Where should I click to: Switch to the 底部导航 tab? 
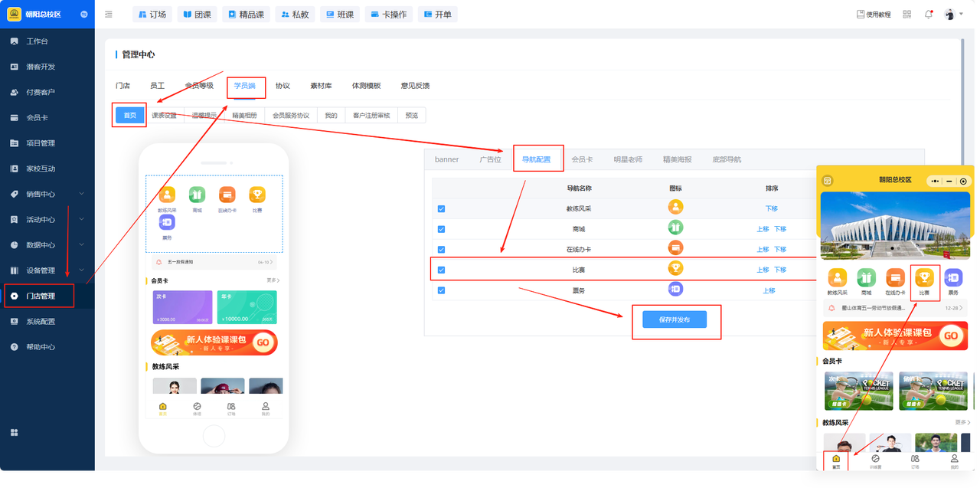pos(726,159)
